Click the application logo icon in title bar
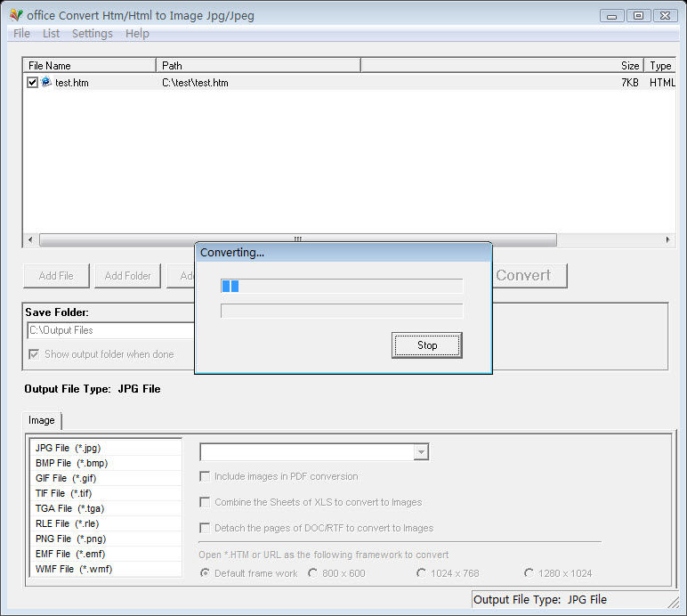 pos(16,15)
